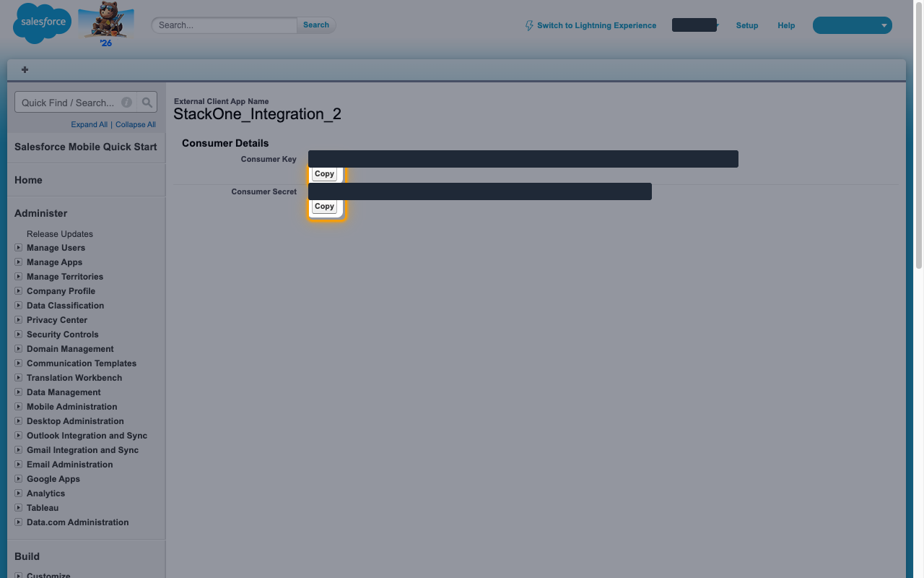Click the top Search button

click(x=316, y=25)
